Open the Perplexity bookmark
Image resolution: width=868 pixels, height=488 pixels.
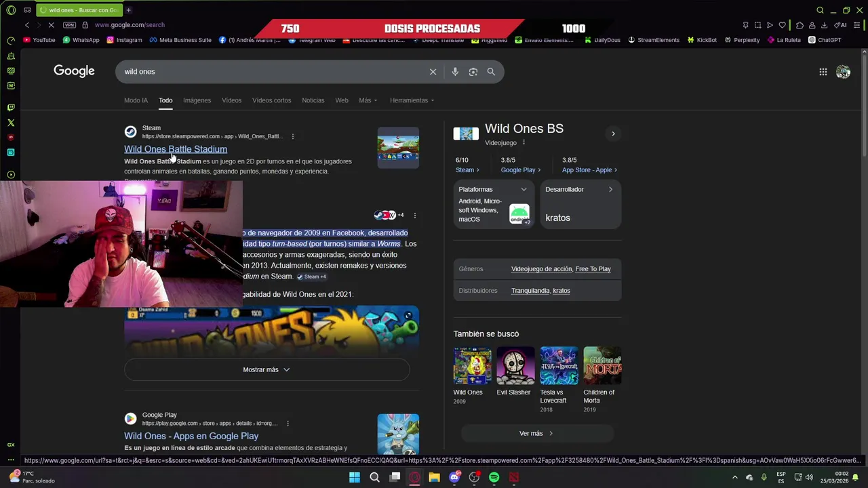(x=742, y=40)
